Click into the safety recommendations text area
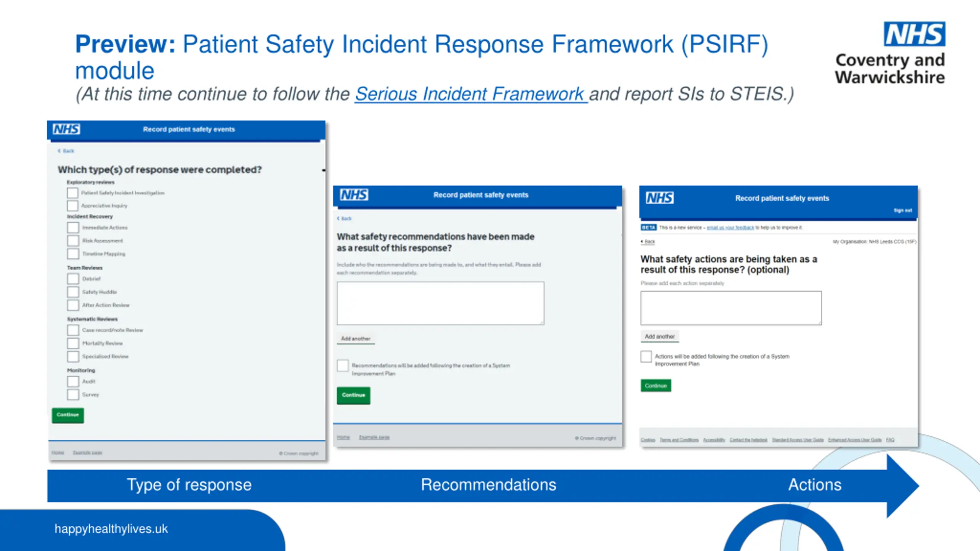Screen dimensions: 980x551 coord(440,303)
